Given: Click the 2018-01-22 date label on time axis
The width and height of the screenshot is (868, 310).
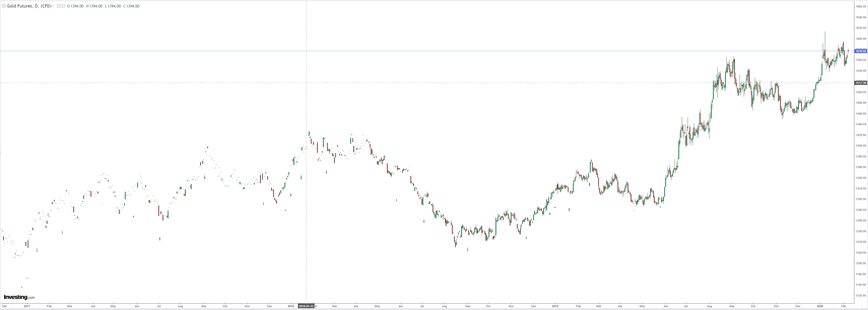Looking at the screenshot, I should (306, 306).
